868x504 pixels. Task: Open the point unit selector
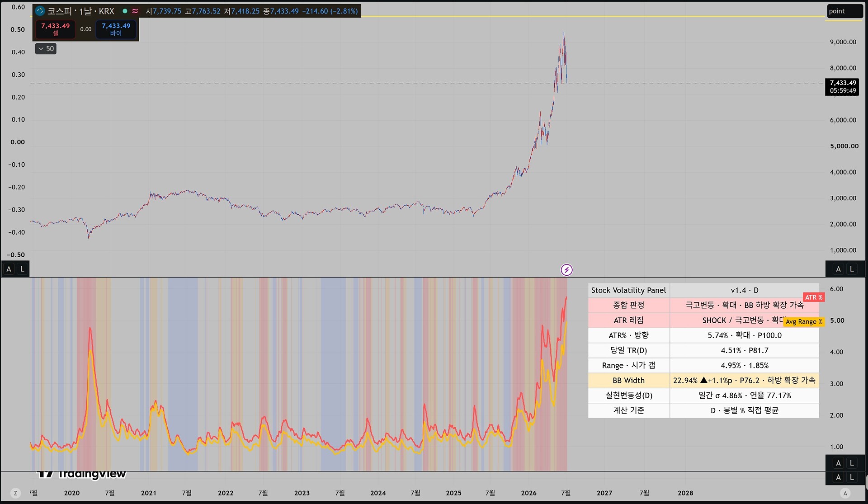844,11
